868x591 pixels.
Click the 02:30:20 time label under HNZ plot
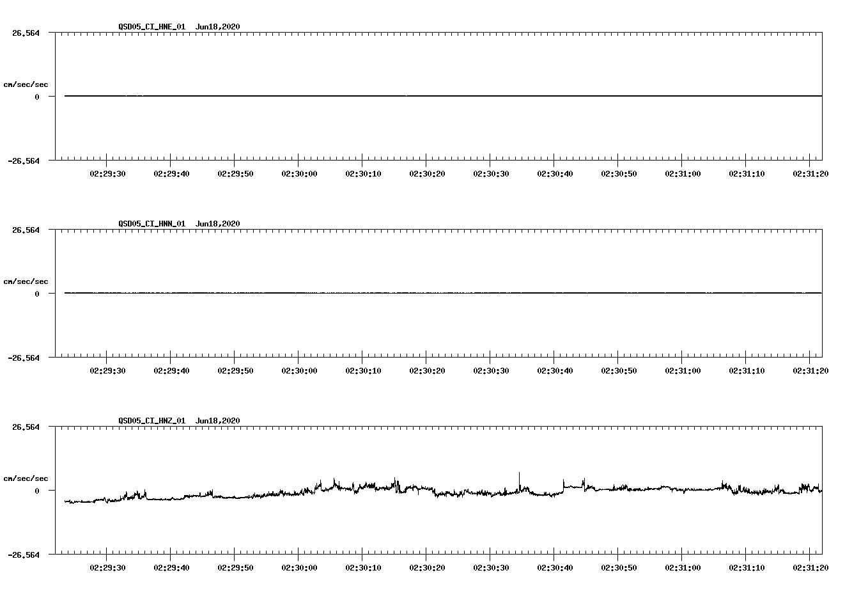point(427,568)
